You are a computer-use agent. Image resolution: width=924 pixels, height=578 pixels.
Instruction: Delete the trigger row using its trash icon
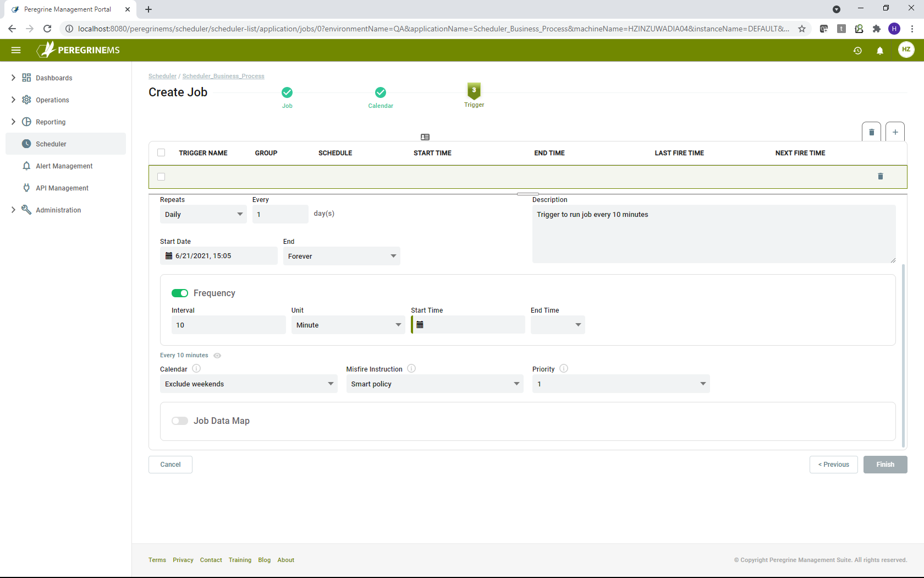881,176
